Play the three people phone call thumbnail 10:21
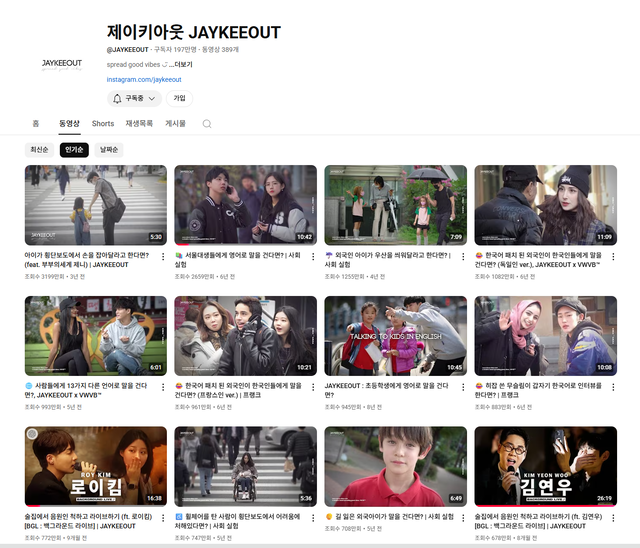640x548 pixels. (246, 336)
